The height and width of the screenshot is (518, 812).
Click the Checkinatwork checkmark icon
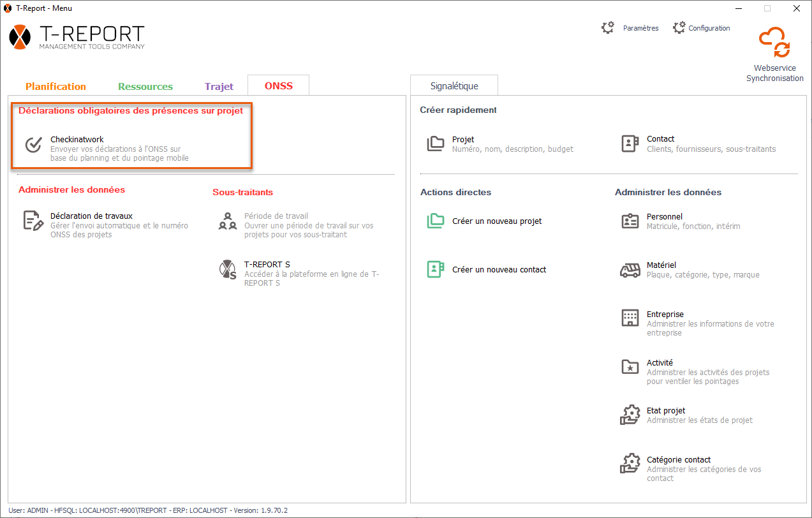coord(33,145)
